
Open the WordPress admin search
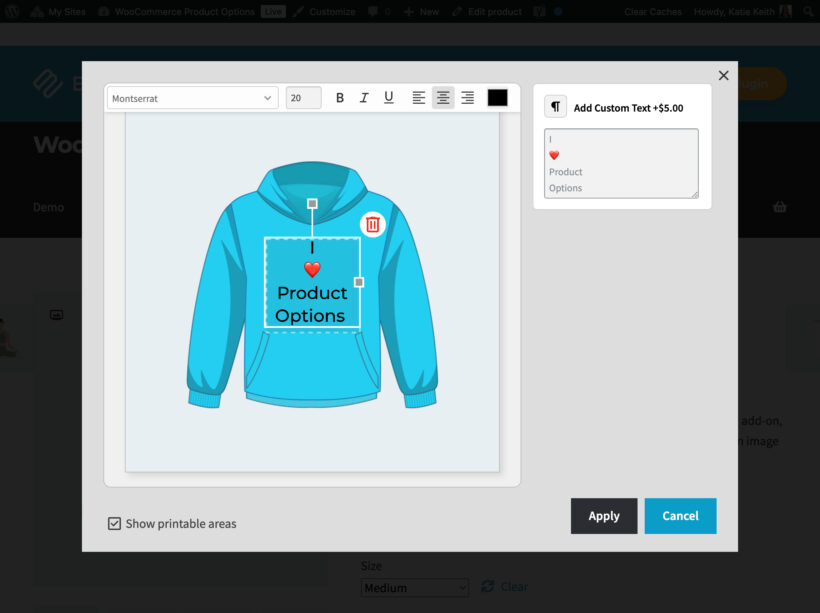pos(808,11)
